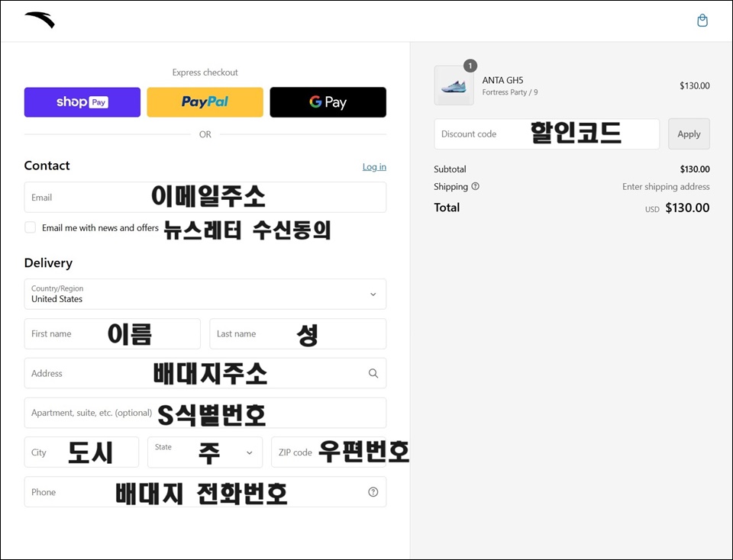
Task: Click the USD currency label
Action: point(652,209)
